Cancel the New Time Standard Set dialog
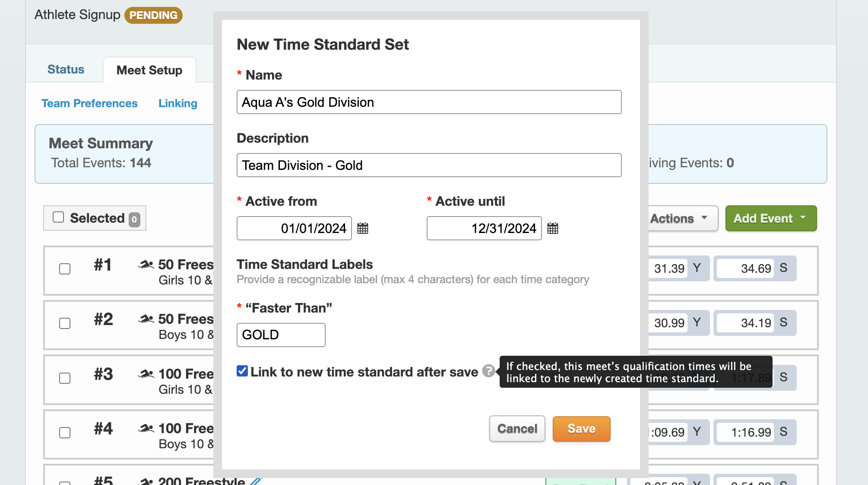This screenshot has width=868, height=485. (517, 429)
